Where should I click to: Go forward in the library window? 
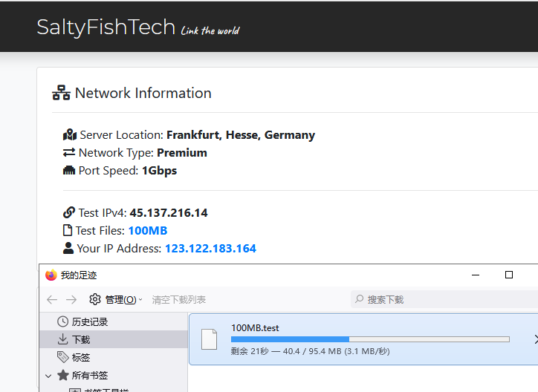tap(71, 300)
